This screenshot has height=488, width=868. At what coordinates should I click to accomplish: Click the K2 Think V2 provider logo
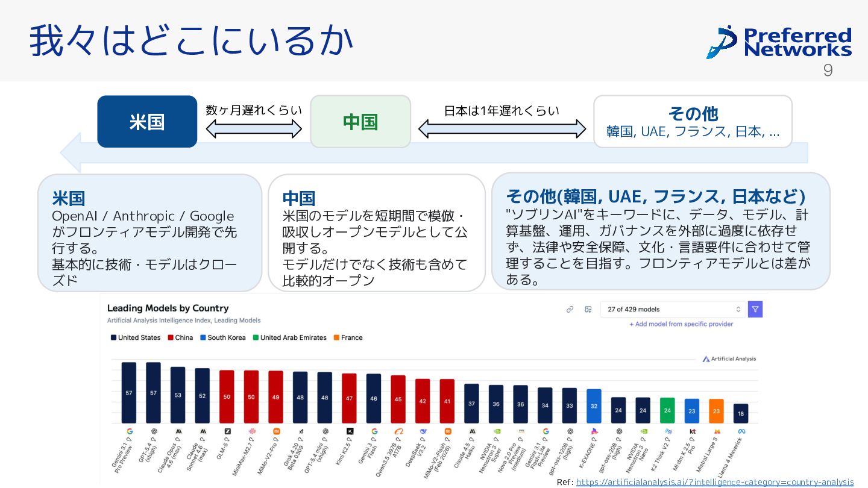[668, 431]
